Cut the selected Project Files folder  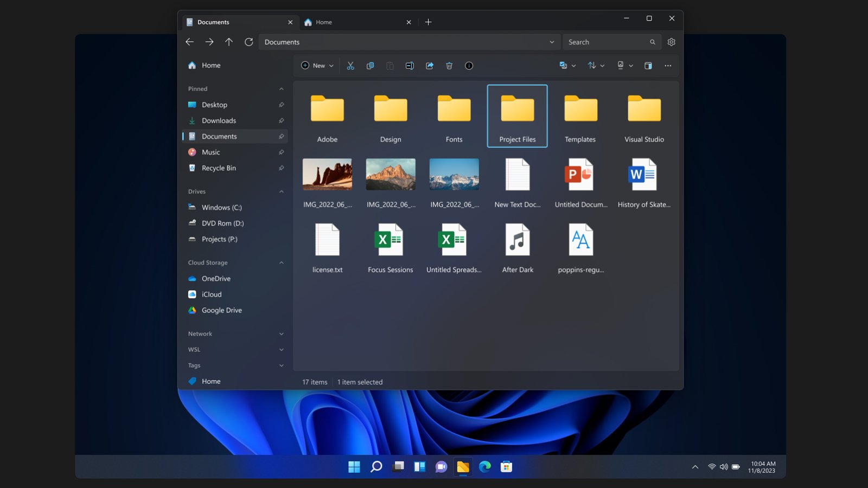(x=350, y=65)
